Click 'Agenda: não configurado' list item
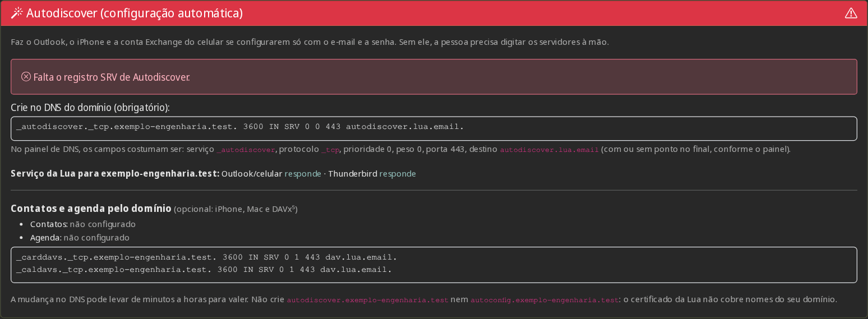 point(80,238)
